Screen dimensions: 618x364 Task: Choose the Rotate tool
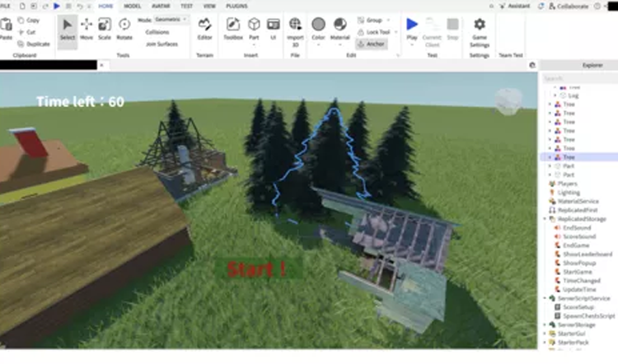pos(124,28)
